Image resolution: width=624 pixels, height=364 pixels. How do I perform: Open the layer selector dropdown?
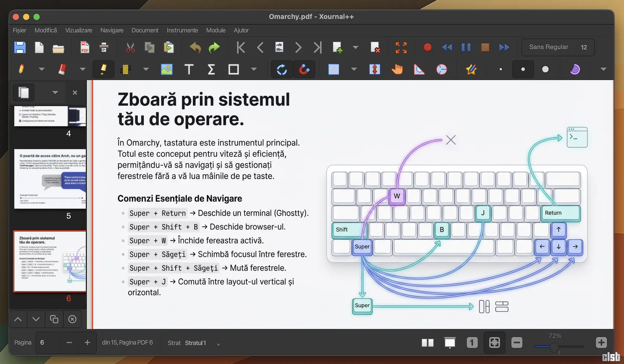click(218, 344)
